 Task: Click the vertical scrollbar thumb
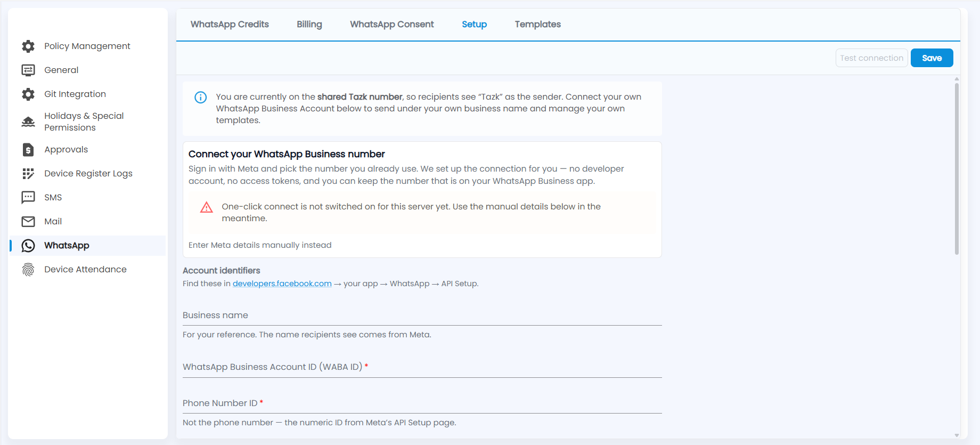(x=957, y=168)
